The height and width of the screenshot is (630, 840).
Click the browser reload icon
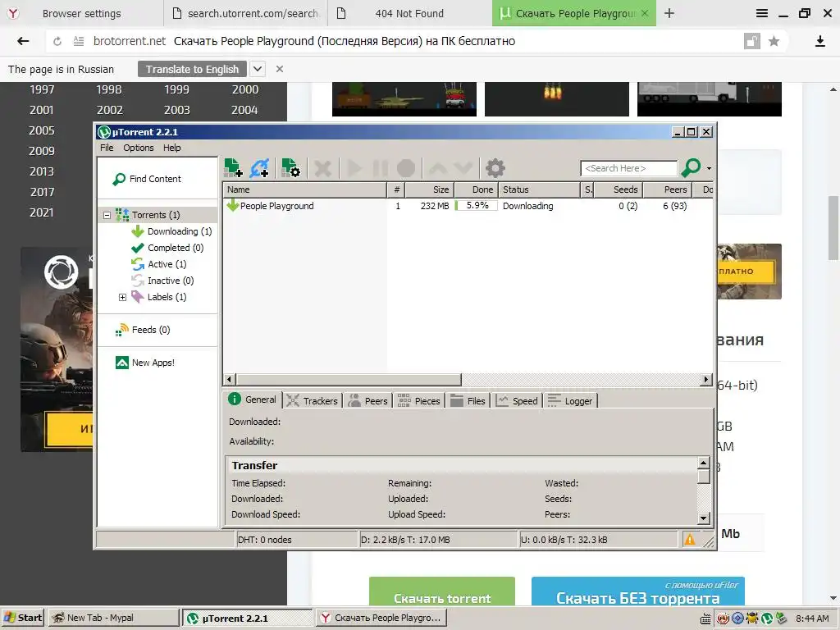[x=57, y=41]
